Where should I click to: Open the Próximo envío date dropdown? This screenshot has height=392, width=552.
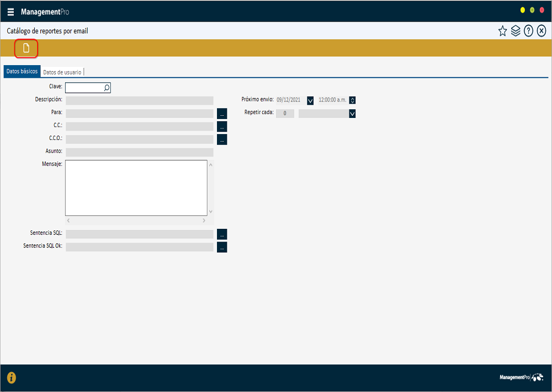point(310,100)
